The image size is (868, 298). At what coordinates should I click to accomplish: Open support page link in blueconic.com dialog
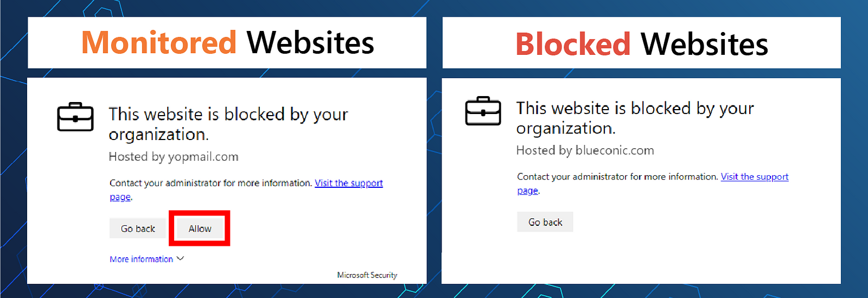pos(755,177)
